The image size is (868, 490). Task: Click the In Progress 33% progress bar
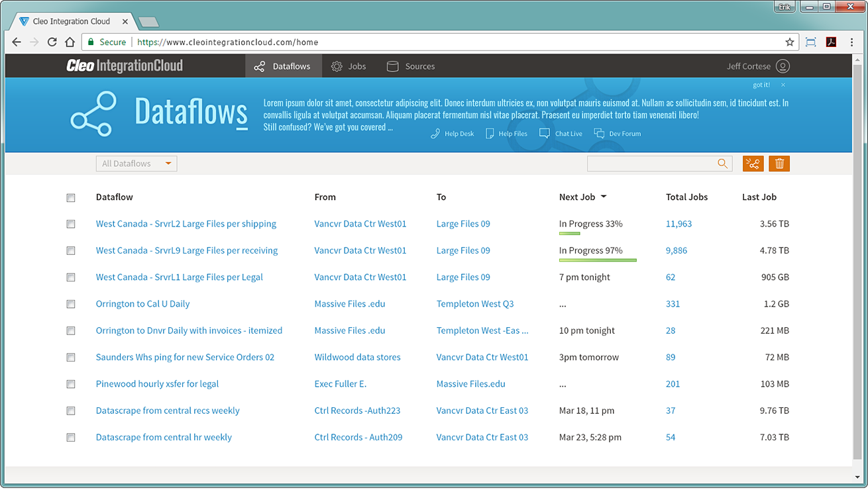click(x=570, y=233)
